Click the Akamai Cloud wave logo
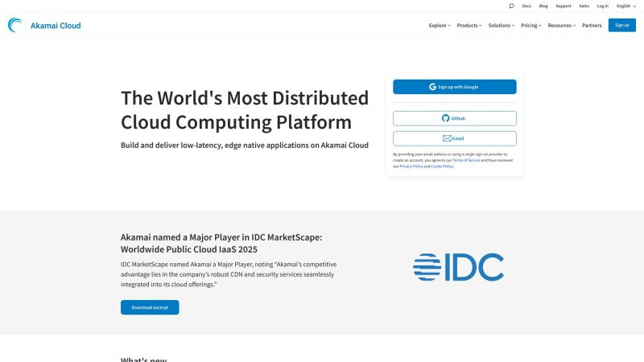The width and height of the screenshot is (644, 362). 16,25
